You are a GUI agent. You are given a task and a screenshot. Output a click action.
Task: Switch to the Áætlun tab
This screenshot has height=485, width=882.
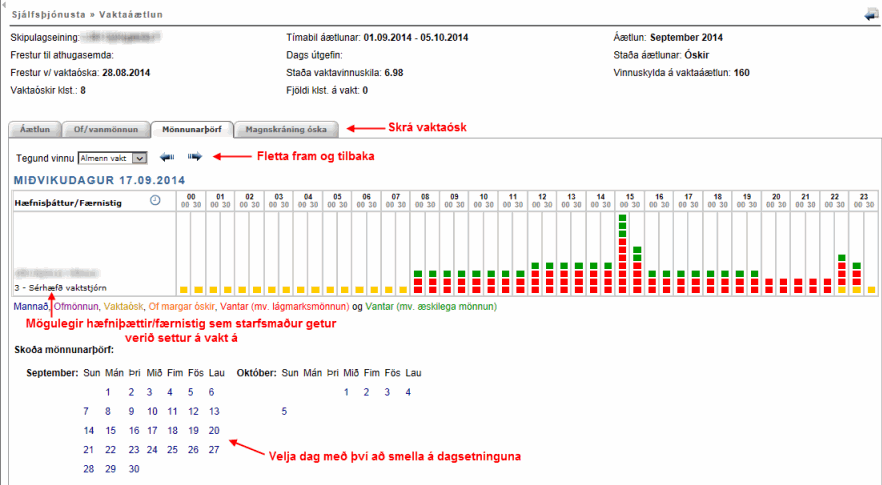pyautogui.click(x=35, y=129)
